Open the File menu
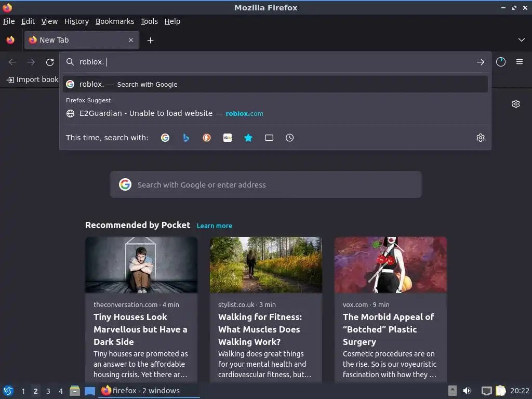Screen dimensions: 532x399 click(x=9, y=21)
